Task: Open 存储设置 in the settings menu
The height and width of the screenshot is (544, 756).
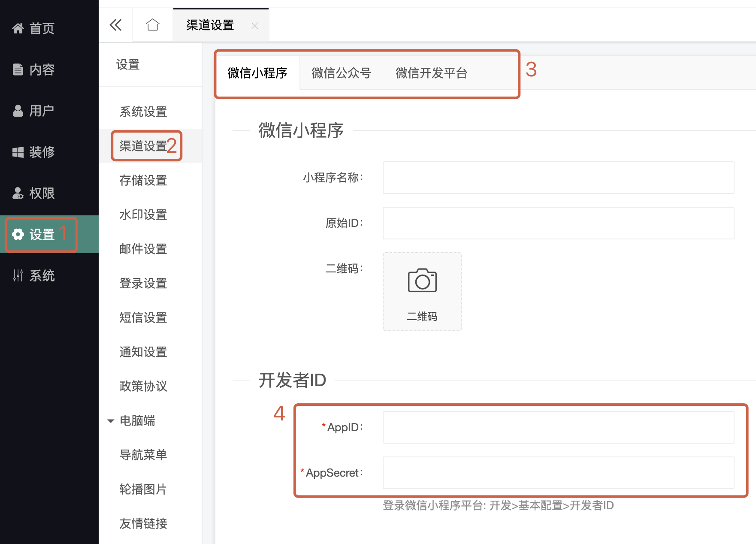Action: 143,180
